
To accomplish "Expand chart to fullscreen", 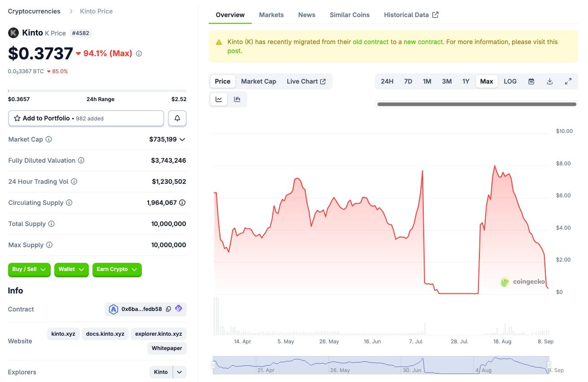I will coord(568,81).
